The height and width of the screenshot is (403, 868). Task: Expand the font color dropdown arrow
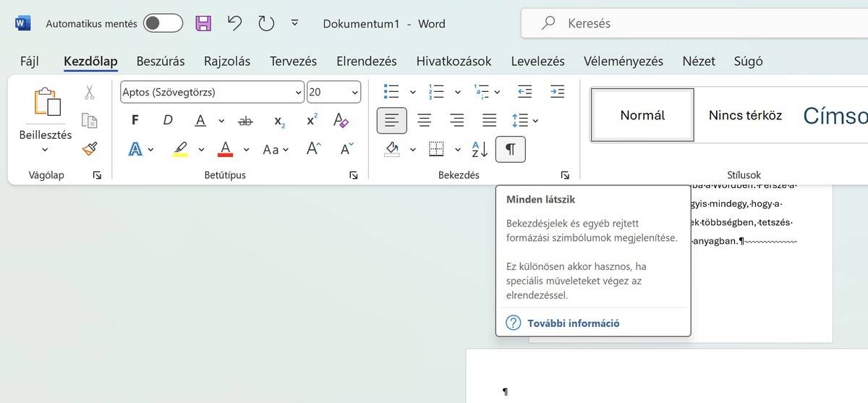tap(246, 150)
